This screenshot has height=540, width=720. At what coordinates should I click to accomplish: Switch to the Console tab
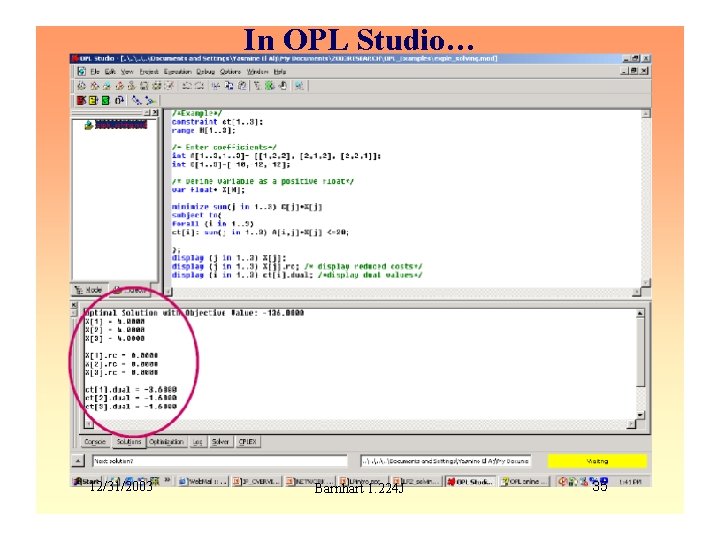(95, 442)
